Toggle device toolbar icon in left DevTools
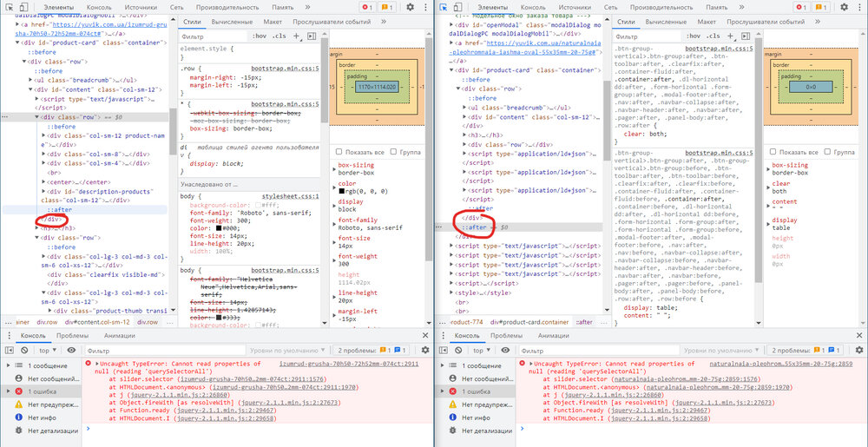868x447 pixels. click(23, 7)
